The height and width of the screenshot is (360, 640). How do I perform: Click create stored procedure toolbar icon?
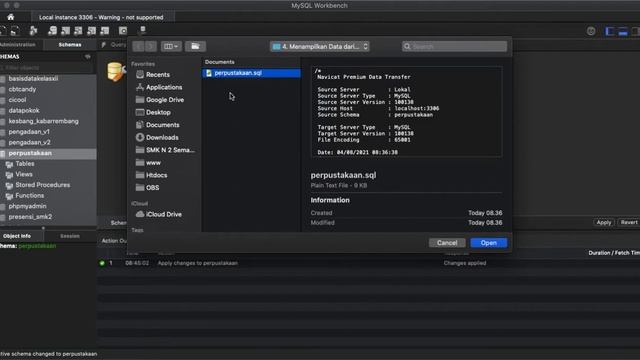click(91, 31)
